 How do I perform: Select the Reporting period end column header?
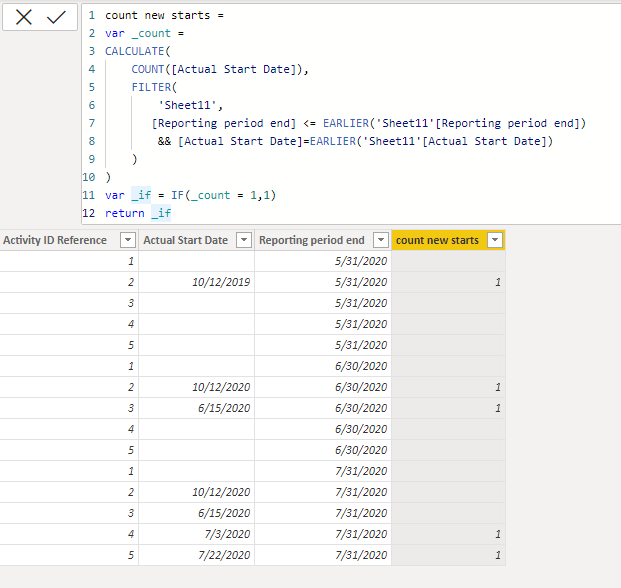323,240
